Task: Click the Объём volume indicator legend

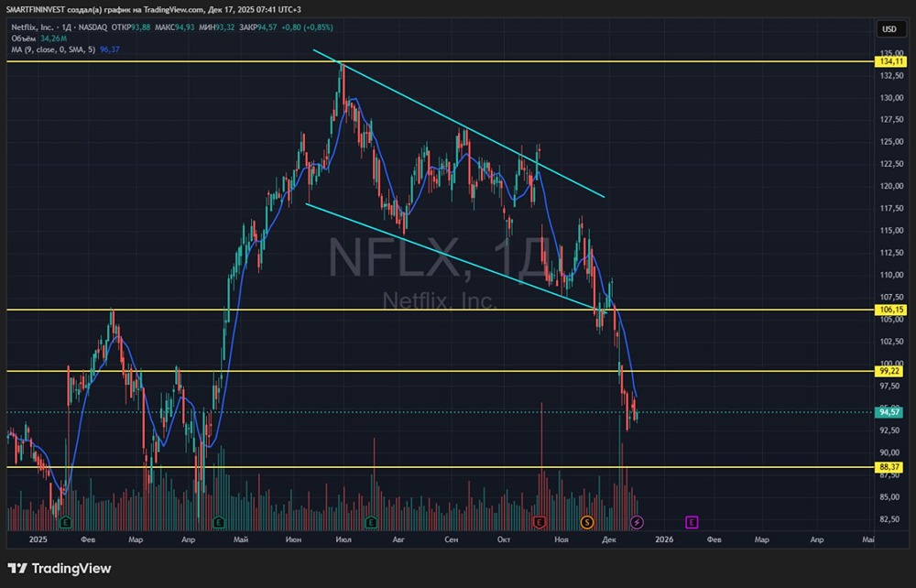Action: click(24, 38)
